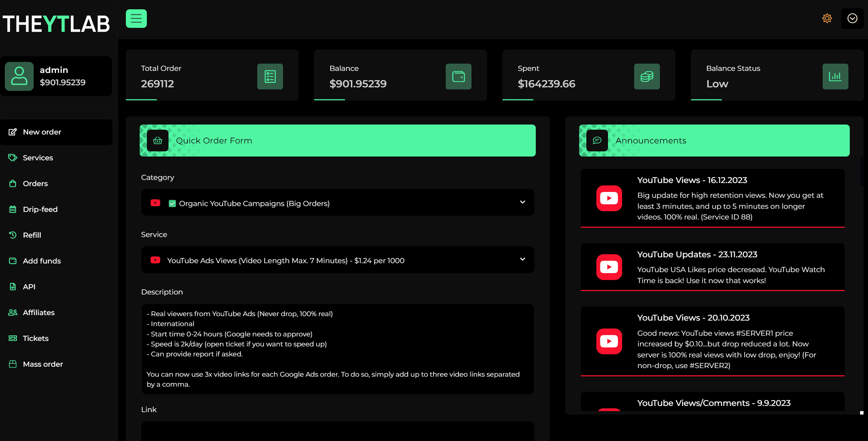Click the Balance Status bar chart icon
This screenshot has width=868, height=441.
pyautogui.click(x=835, y=76)
